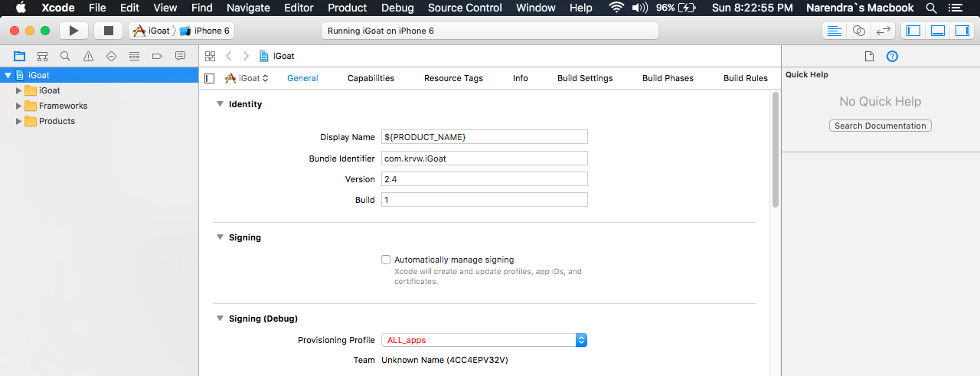Open the Product menu
The height and width of the screenshot is (376, 980).
pyautogui.click(x=348, y=8)
